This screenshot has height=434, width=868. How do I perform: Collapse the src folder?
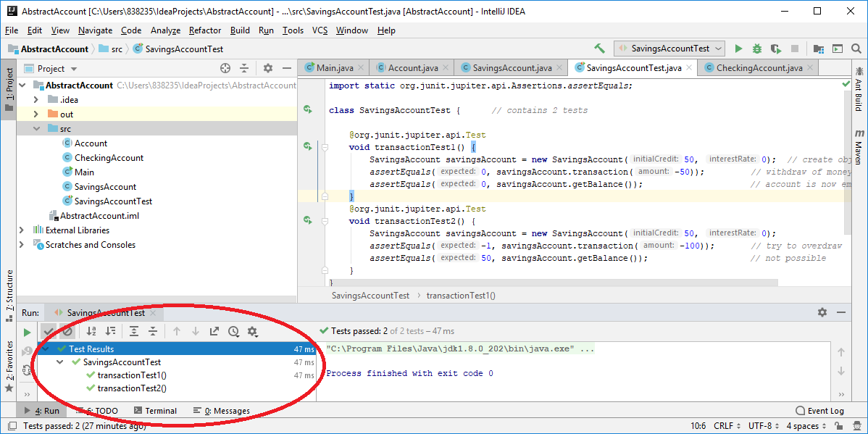(36, 128)
